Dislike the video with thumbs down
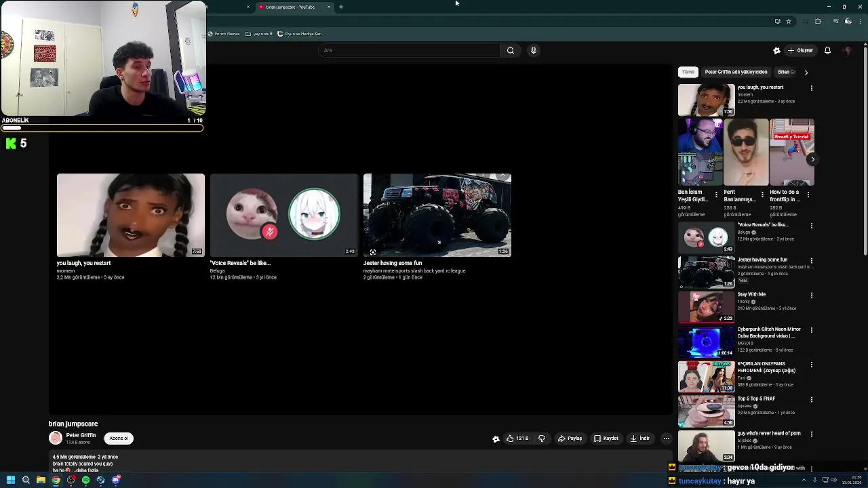 pos(542,439)
